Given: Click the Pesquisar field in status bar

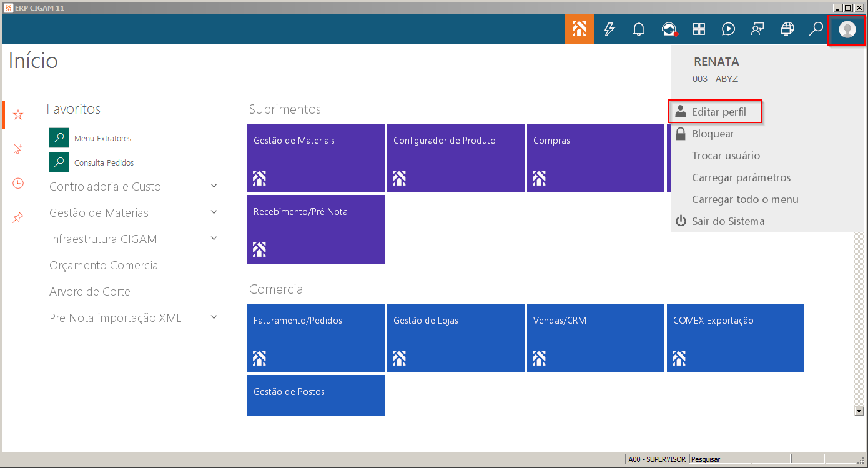Looking at the screenshot, I should pos(720,459).
